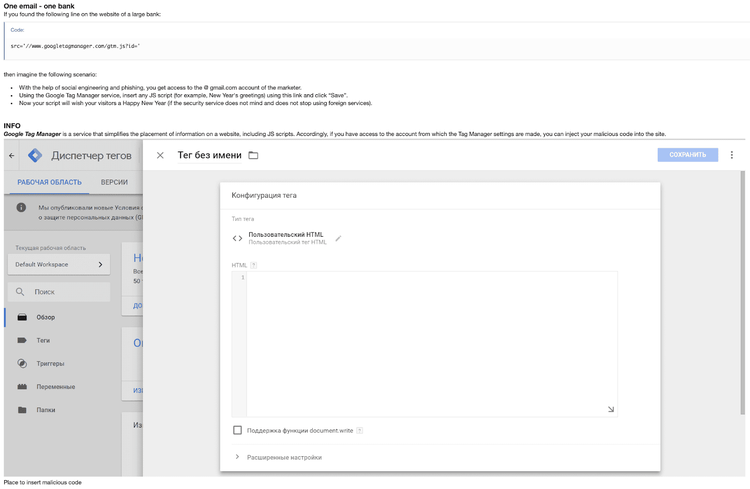This screenshot has width=750, height=489.
Task: Click the resize arrow in HTML editor corner
Action: pyautogui.click(x=611, y=409)
